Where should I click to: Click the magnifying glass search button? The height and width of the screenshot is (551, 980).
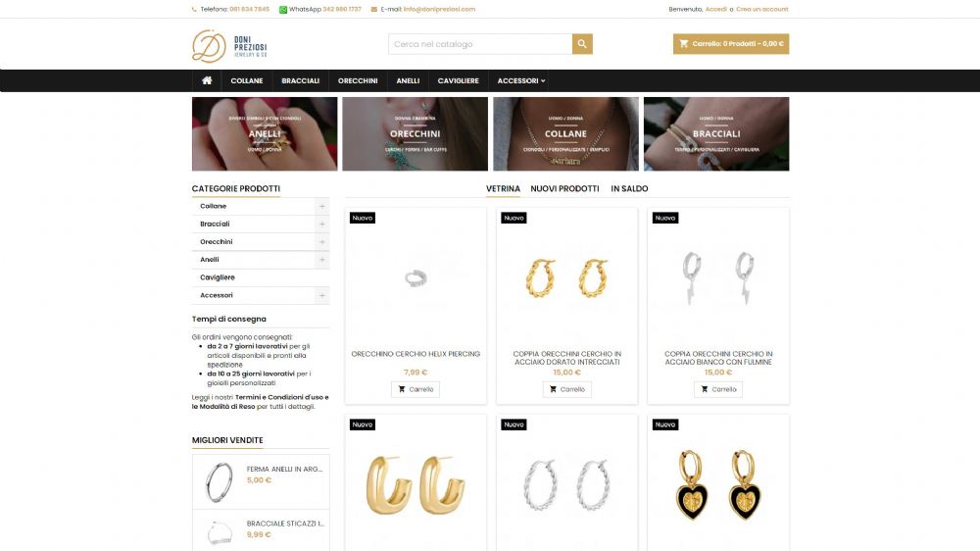[582, 44]
